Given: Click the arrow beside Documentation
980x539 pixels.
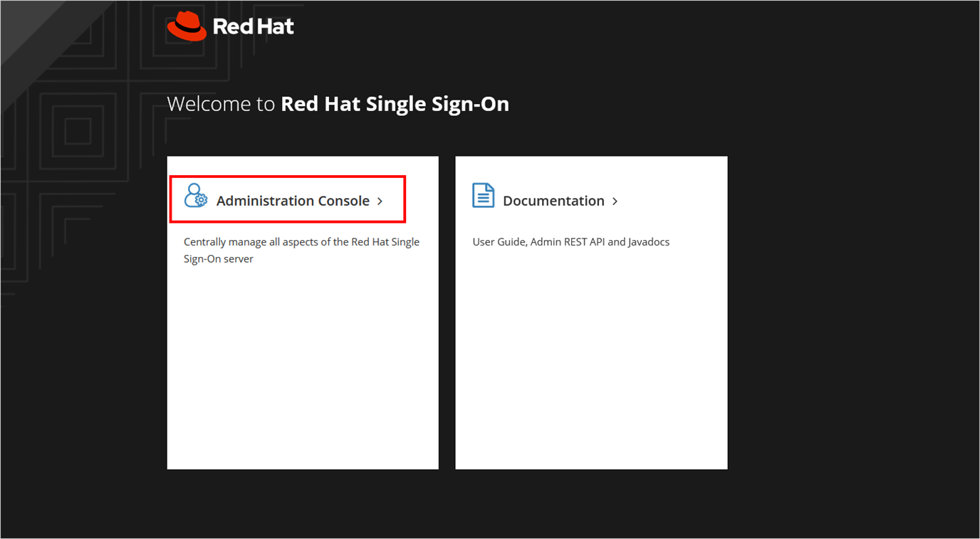Looking at the screenshot, I should pos(614,201).
